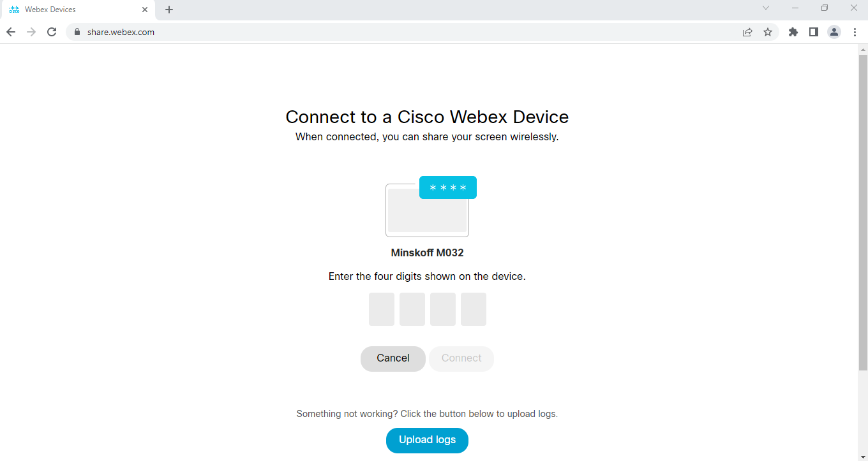Click the first digit input box
This screenshot has height=461, width=868.
382,309
